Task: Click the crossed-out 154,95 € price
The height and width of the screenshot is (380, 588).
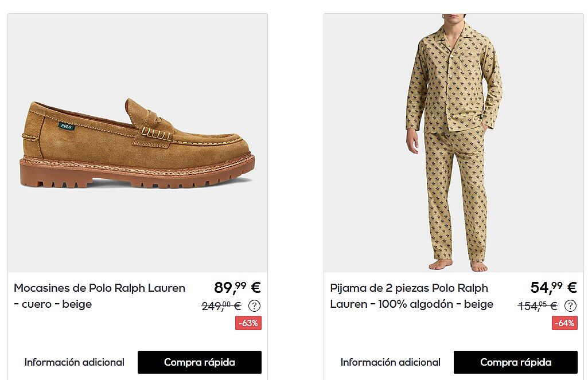Action: 538,306
